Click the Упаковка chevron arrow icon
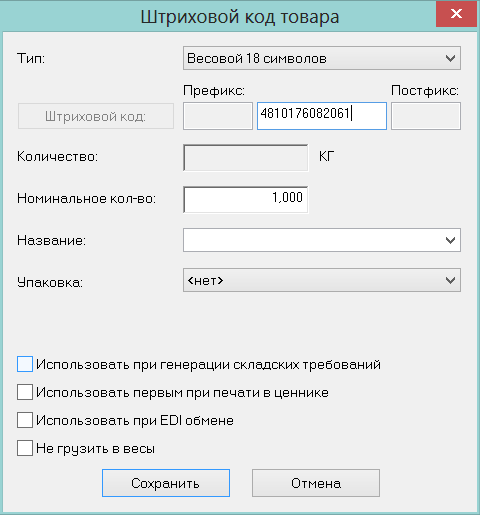Viewport: 480px width, 515px height. tap(450, 280)
